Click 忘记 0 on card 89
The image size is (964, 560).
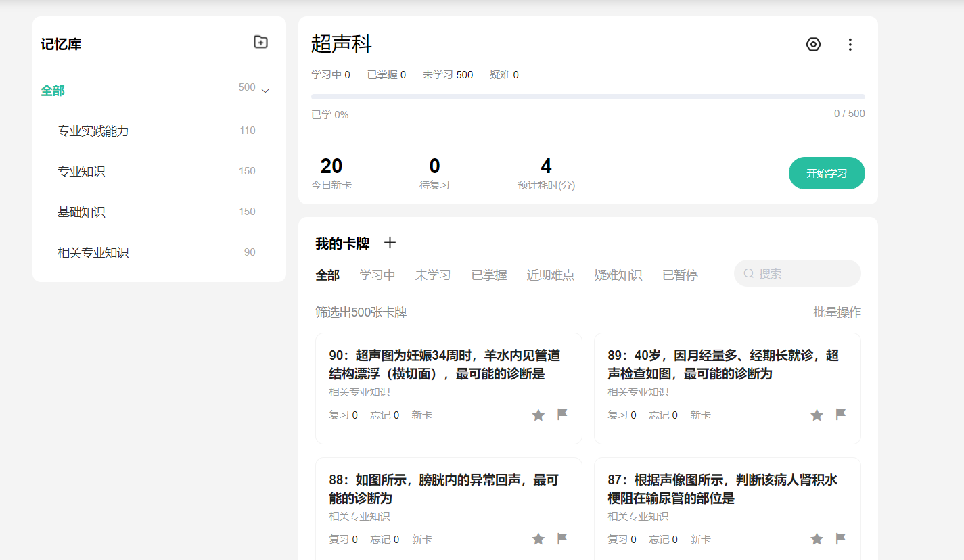[x=663, y=415]
